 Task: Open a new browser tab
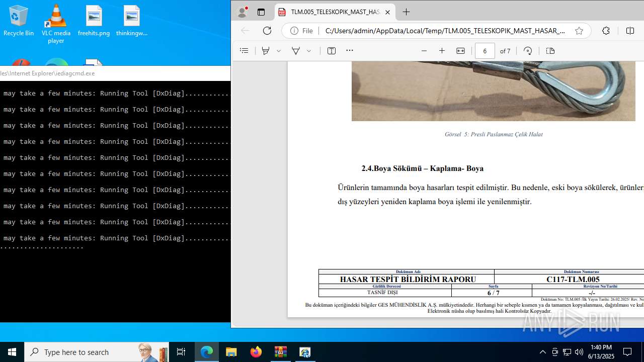[x=406, y=12]
